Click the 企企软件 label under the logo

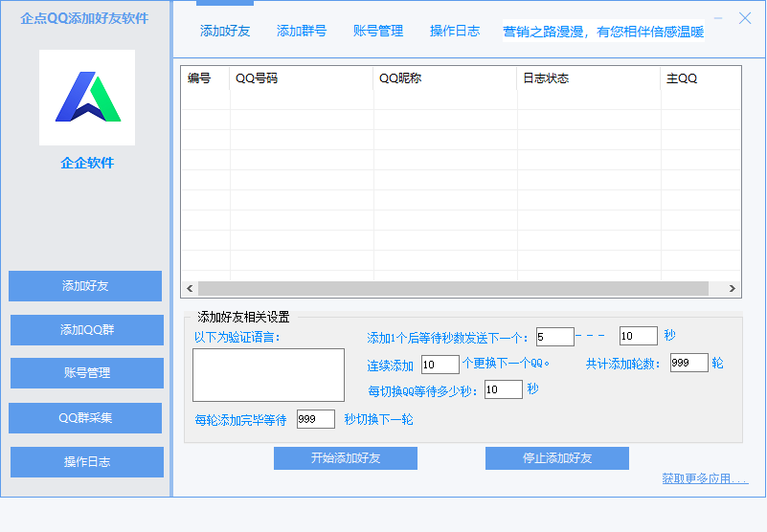tap(87, 163)
